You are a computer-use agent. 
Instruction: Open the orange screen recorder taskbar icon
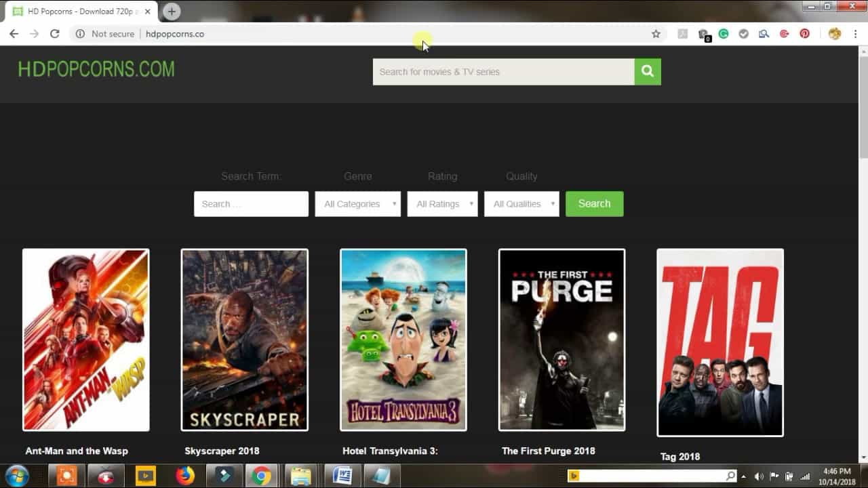[66, 476]
